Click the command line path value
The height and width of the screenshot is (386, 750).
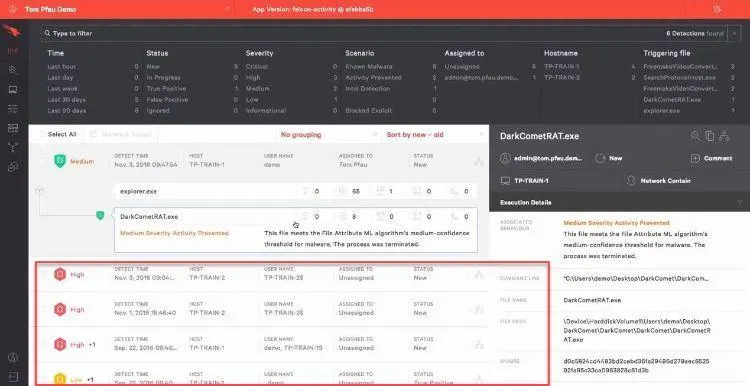click(x=636, y=278)
